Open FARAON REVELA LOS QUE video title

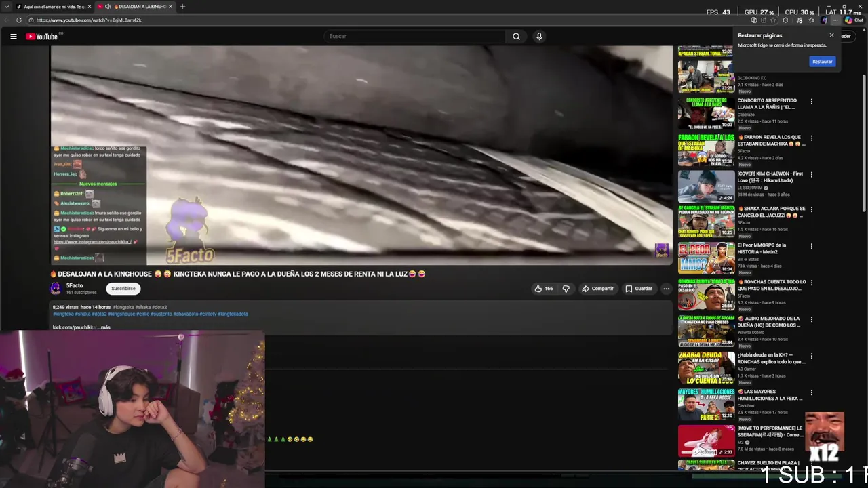pos(770,140)
